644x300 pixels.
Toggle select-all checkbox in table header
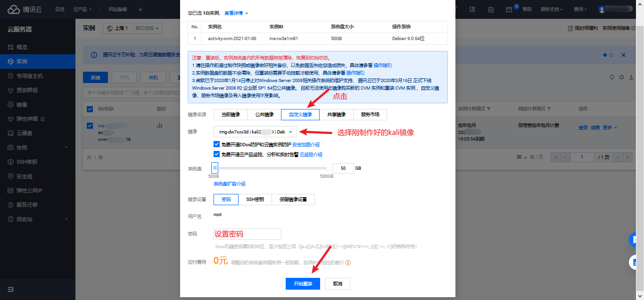coord(90,109)
